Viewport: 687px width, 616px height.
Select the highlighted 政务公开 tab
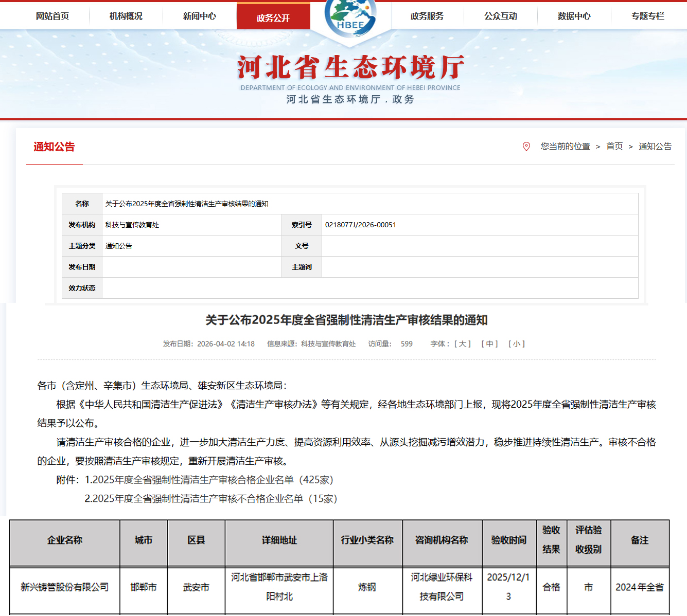(x=273, y=18)
